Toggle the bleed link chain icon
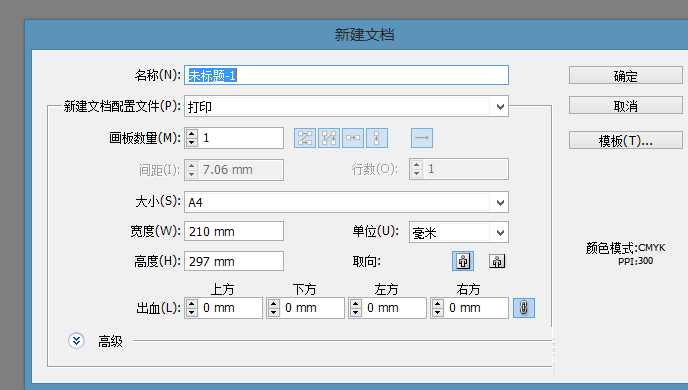Viewport: 688px width, 390px height. (x=524, y=308)
